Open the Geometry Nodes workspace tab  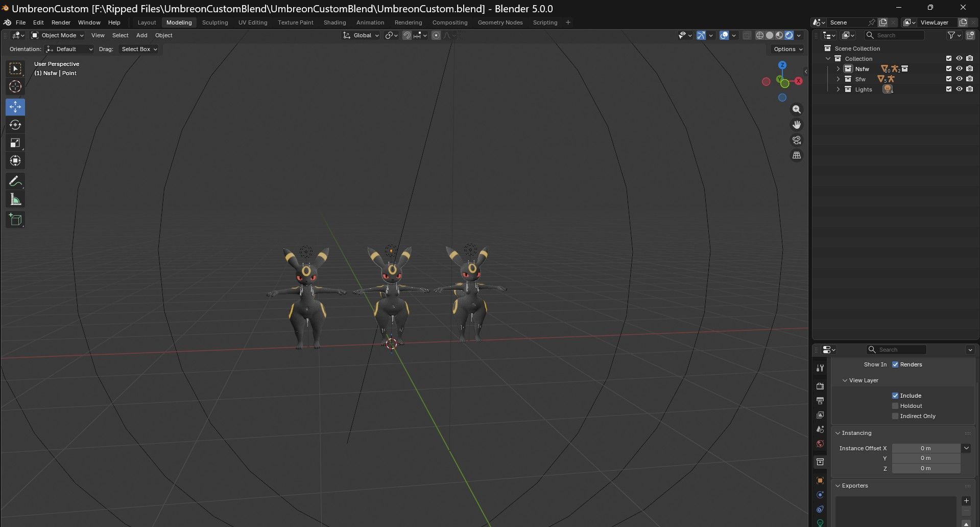(500, 22)
